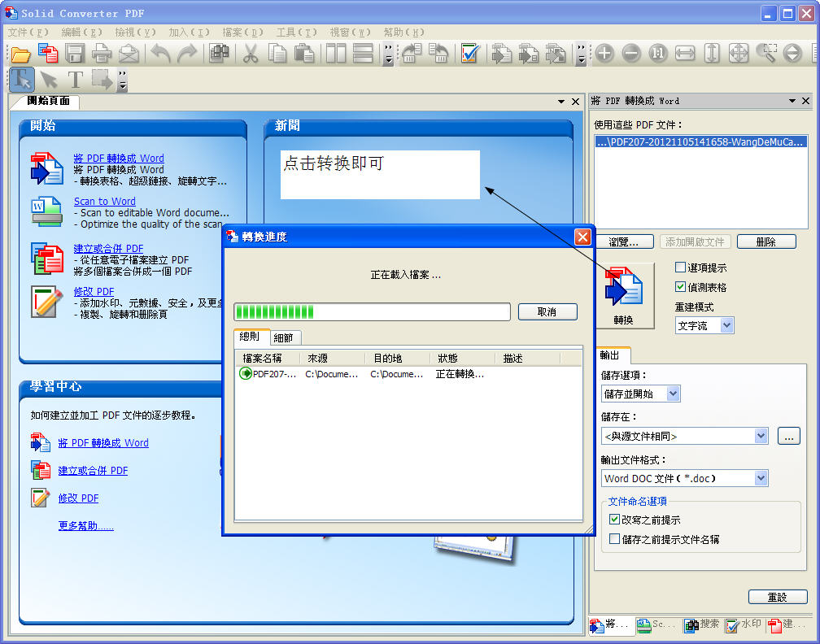
Task: Switch to the stacked rows view icon
Action: click(x=363, y=54)
